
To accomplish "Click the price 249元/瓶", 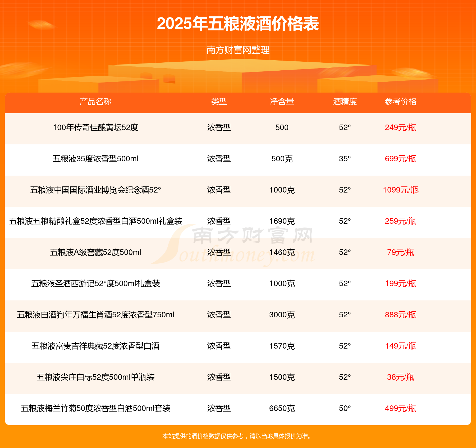I will pyautogui.click(x=401, y=127).
